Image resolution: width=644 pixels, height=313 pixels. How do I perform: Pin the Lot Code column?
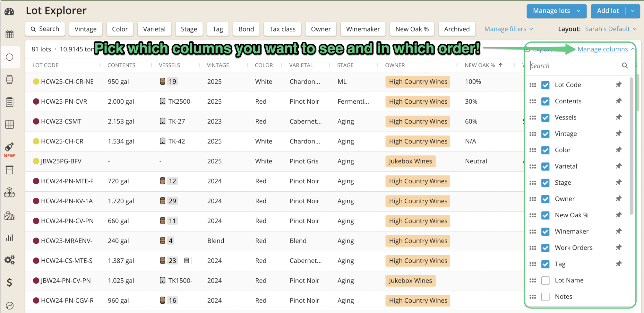pos(619,85)
